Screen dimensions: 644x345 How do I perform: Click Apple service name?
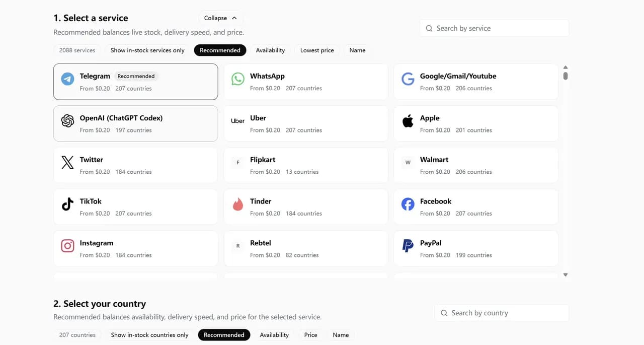(430, 118)
